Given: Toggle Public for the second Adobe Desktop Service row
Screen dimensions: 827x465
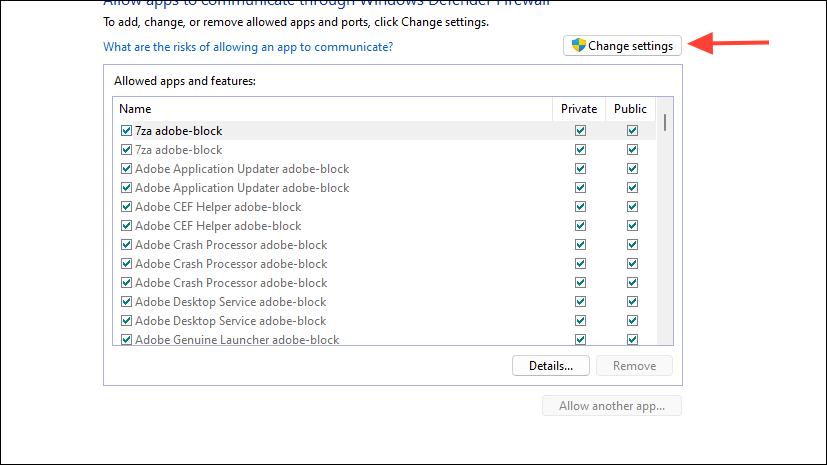Looking at the screenshot, I should [632, 321].
